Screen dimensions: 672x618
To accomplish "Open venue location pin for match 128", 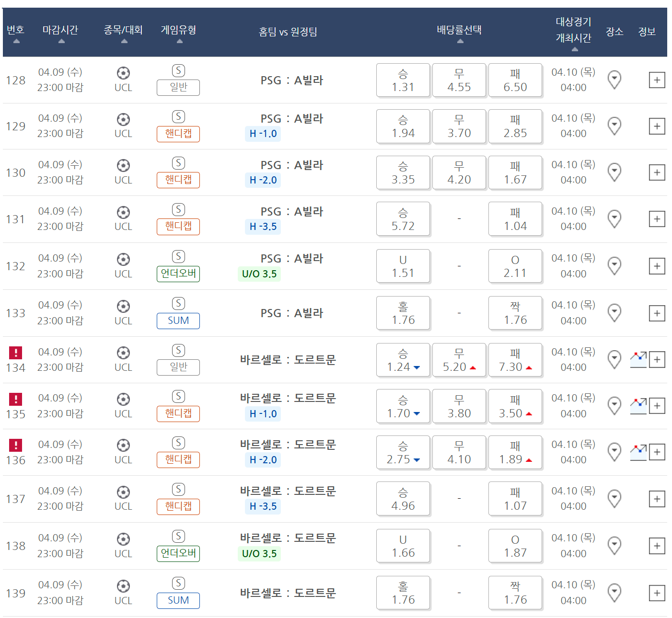I will pos(614,80).
